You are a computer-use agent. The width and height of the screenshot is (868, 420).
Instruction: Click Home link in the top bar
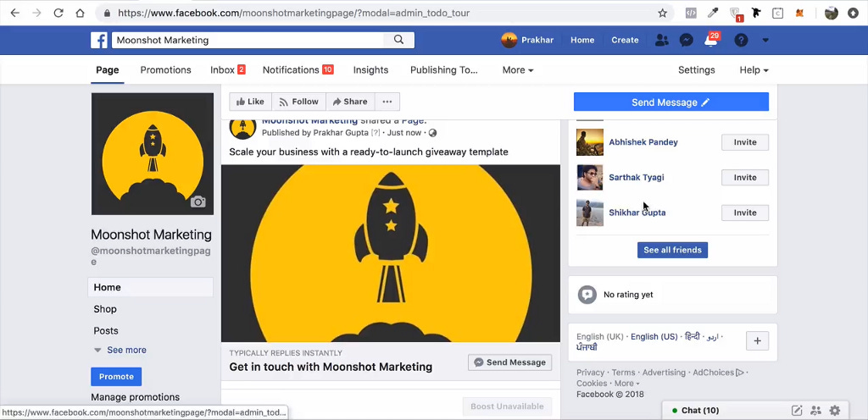pyautogui.click(x=582, y=40)
